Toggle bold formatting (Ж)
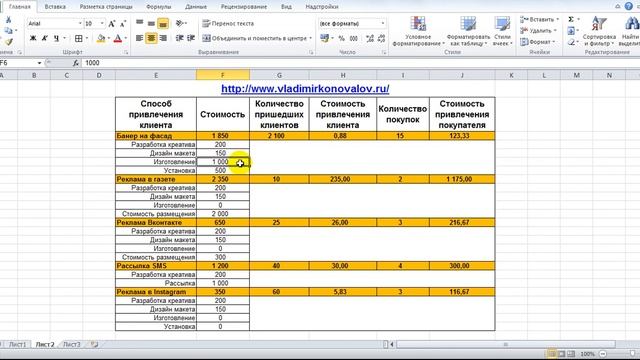The image size is (640, 360). click(33, 38)
